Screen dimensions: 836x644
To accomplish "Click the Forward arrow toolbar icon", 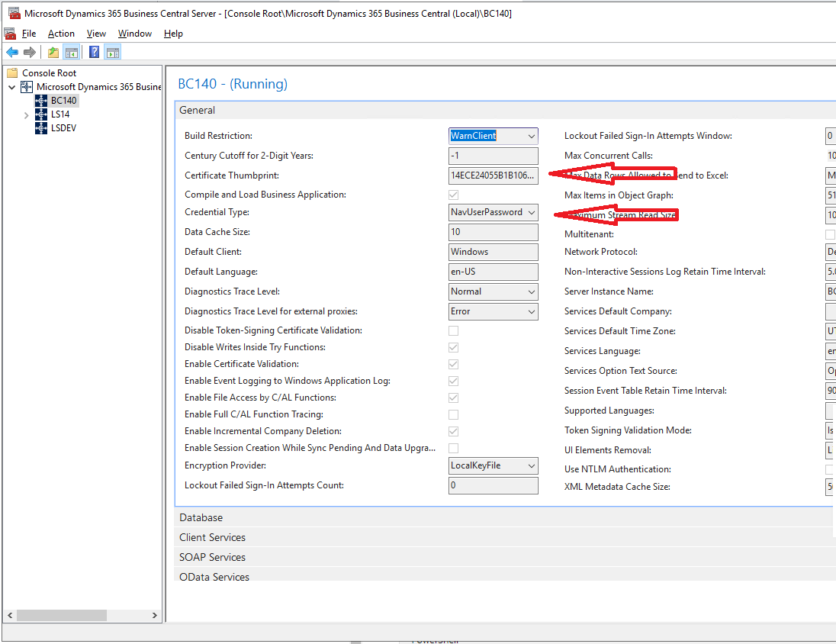I will (30, 53).
